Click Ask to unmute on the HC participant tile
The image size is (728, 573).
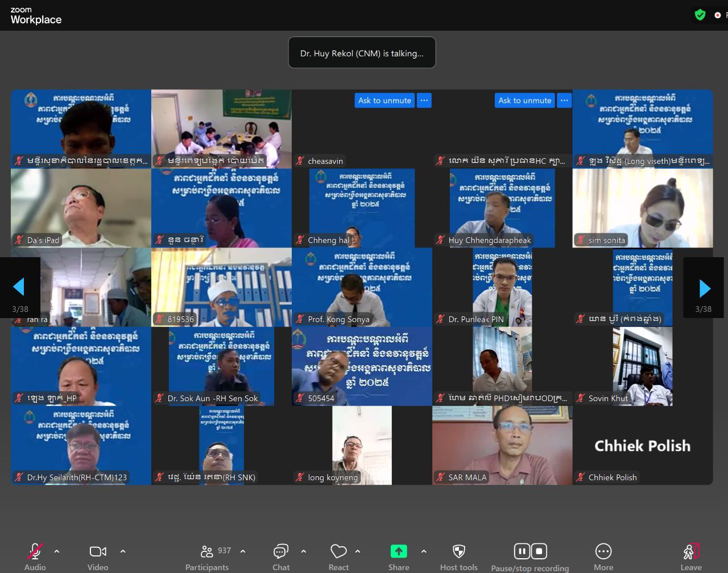525,101
